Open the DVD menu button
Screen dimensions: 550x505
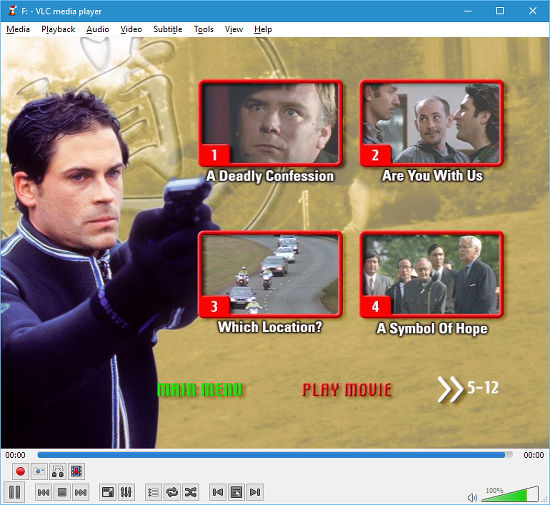point(236,492)
